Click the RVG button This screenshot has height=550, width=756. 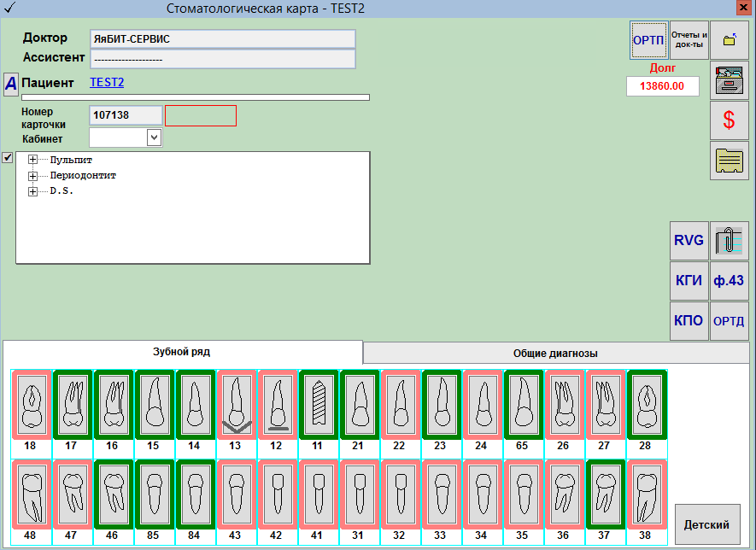pyautogui.click(x=689, y=241)
